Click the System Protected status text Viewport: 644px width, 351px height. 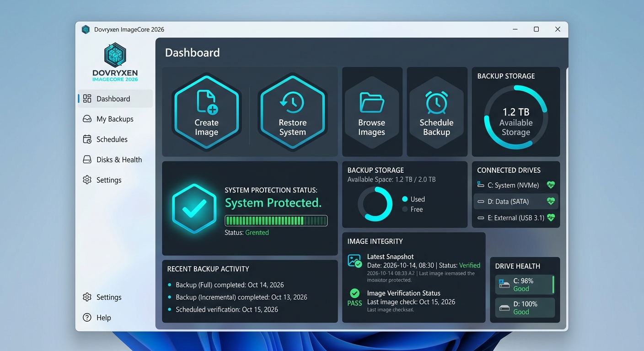[274, 203]
